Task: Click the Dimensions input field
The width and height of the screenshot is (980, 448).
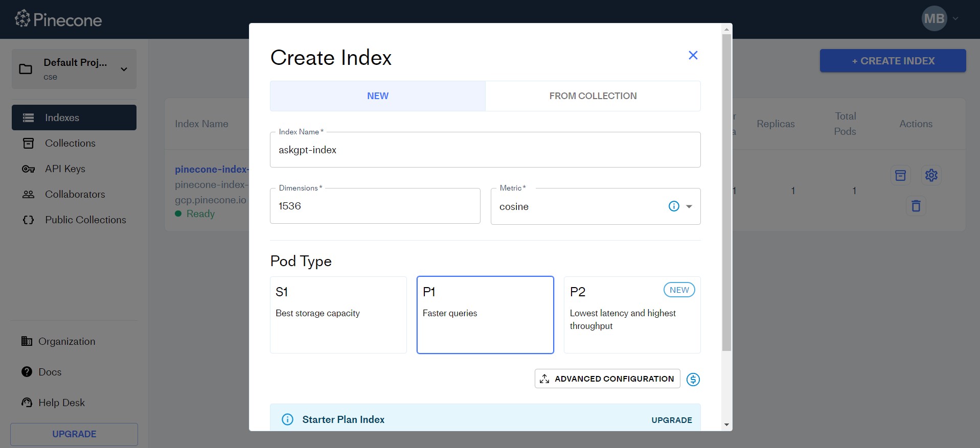Action: click(375, 206)
